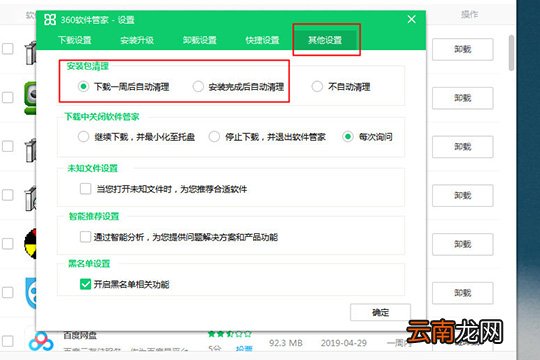Pick the 每次询问 radio option
Screen dimensions: 540x360
[348, 137]
